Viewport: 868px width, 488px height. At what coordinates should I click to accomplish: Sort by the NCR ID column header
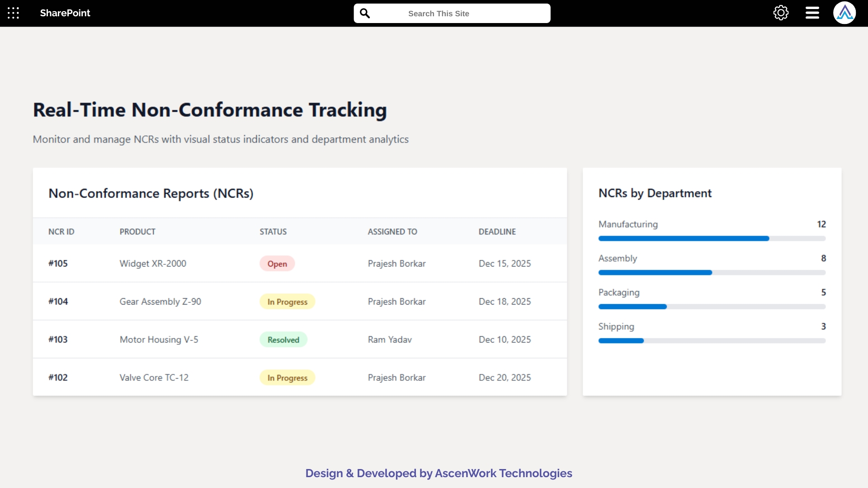[61, 231]
